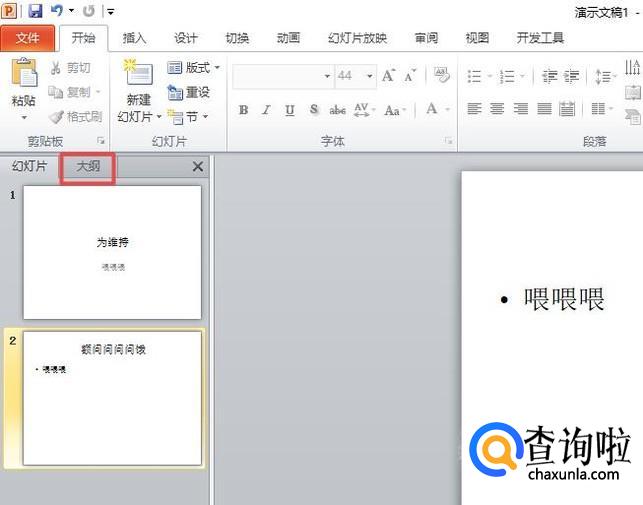Switch to the 切换 ribbon tab

pos(237,38)
